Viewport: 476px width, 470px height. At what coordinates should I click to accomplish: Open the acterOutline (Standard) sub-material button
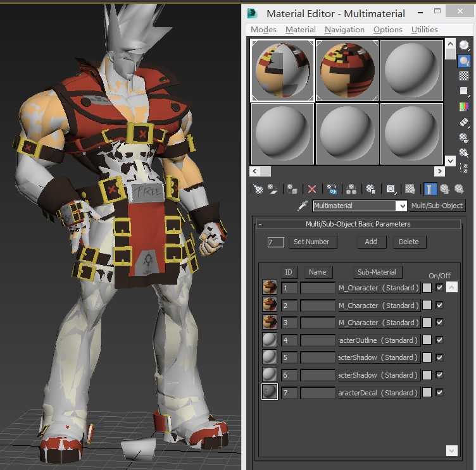click(x=379, y=340)
